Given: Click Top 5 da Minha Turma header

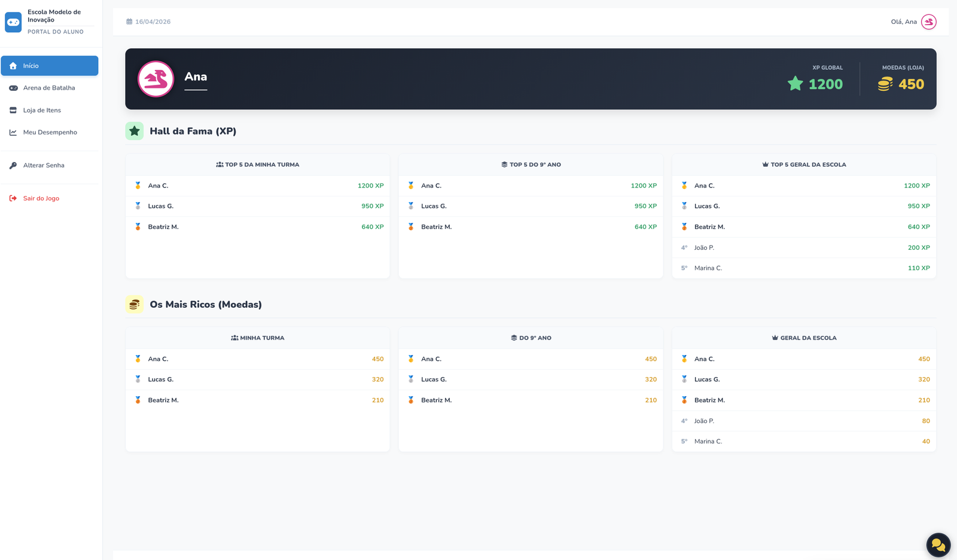Looking at the screenshot, I should coord(258,164).
